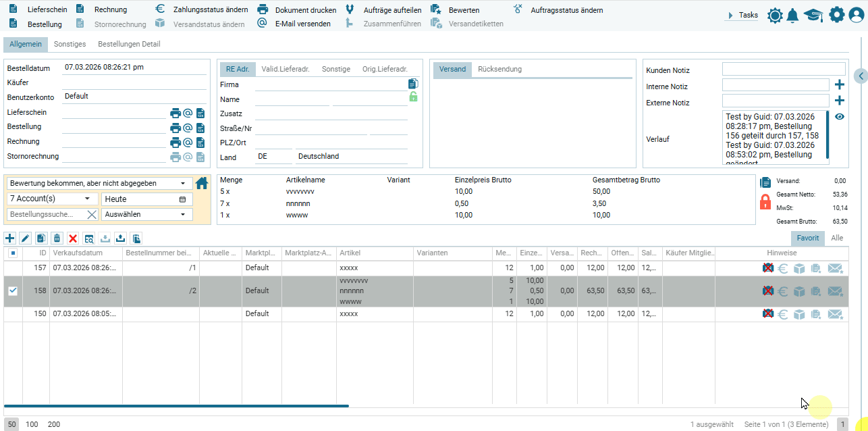Switch to the Bestellungen Detail tab

pyautogui.click(x=129, y=44)
